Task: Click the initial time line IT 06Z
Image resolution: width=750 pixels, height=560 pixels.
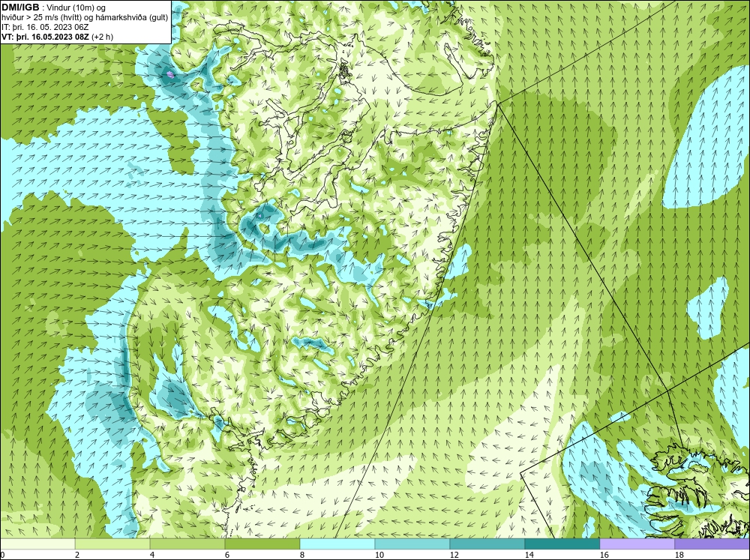Action: point(45,27)
